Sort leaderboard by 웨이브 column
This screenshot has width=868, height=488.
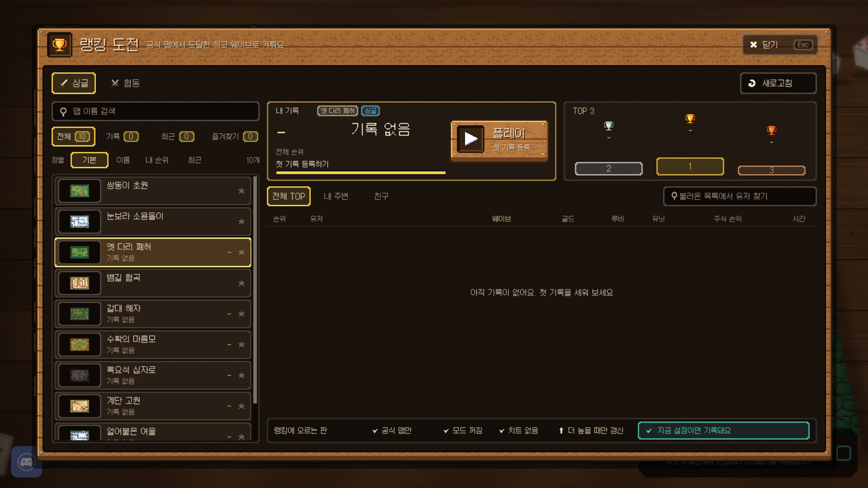click(501, 219)
